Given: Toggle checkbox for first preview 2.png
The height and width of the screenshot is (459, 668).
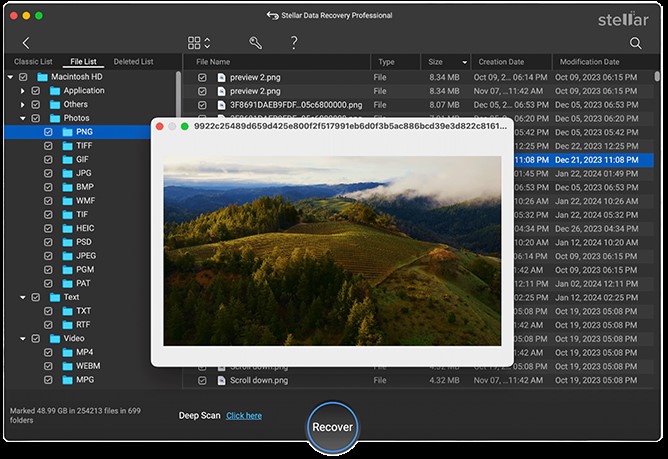Looking at the screenshot, I should [x=202, y=77].
